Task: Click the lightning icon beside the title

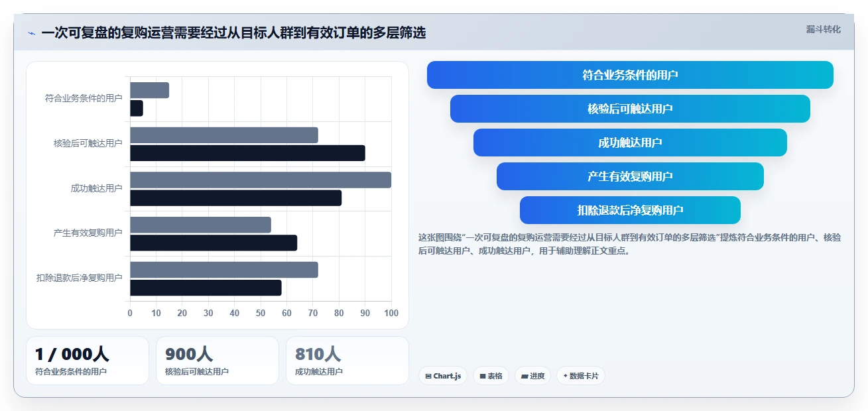Action: (31, 33)
